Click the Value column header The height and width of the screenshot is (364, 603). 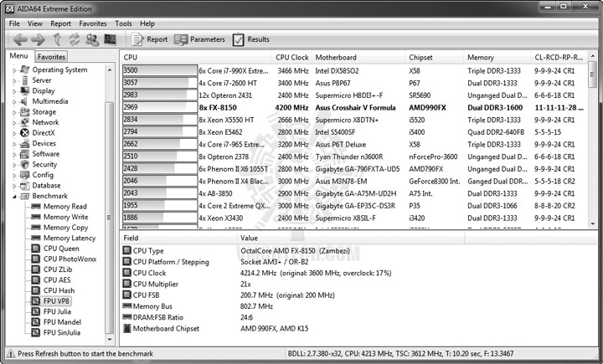pyautogui.click(x=350, y=238)
